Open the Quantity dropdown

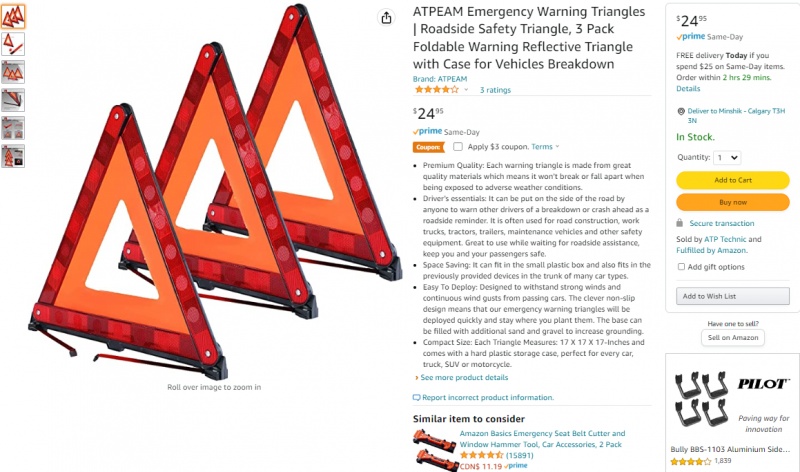[x=727, y=158]
